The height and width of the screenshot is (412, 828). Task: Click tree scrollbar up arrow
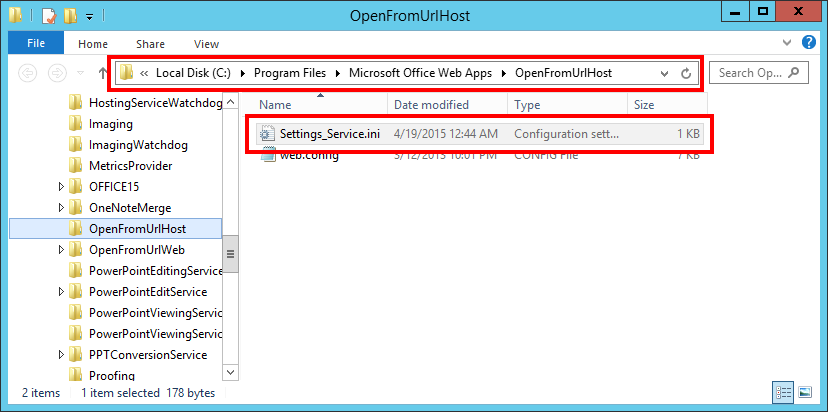click(231, 101)
